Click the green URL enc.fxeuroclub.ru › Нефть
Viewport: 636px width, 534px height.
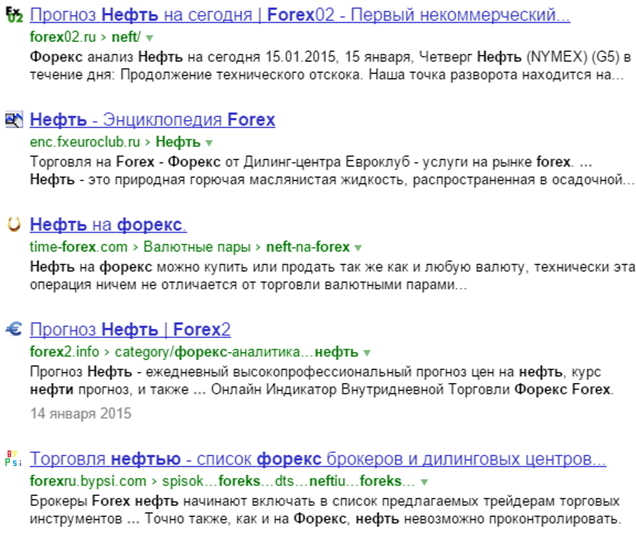coord(115,142)
